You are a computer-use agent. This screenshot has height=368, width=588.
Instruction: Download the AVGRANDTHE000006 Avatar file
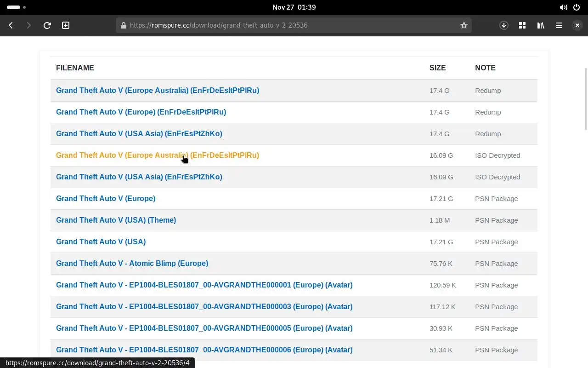(x=204, y=350)
